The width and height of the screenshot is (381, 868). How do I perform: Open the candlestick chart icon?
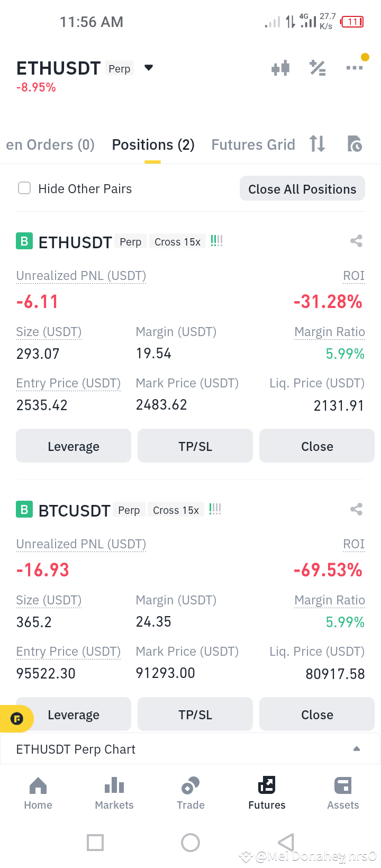280,68
